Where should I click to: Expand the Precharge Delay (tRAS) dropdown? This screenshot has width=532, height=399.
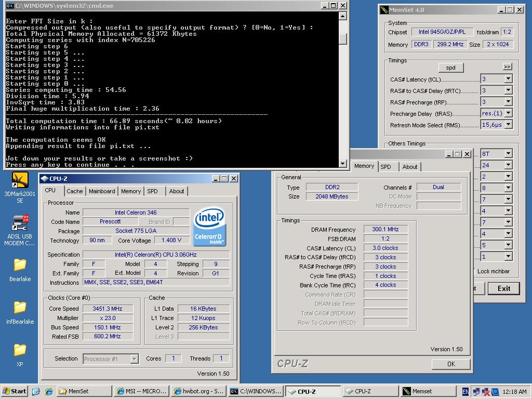508,113
